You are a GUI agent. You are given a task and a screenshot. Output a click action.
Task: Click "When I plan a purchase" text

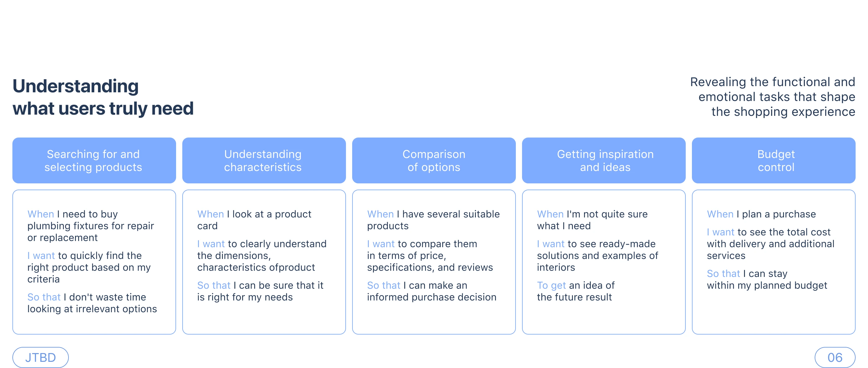[x=761, y=214]
